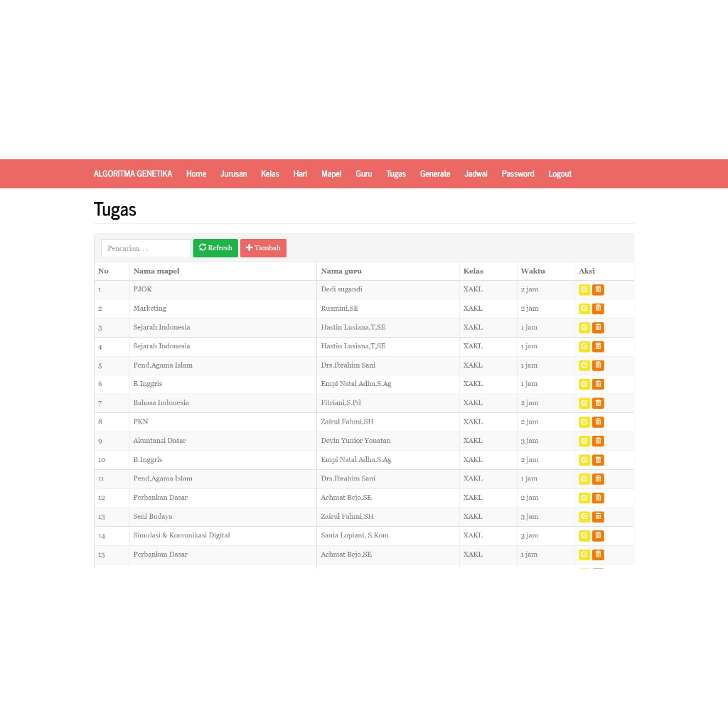
Task: Click the Tambah button
Action: pyautogui.click(x=263, y=248)
